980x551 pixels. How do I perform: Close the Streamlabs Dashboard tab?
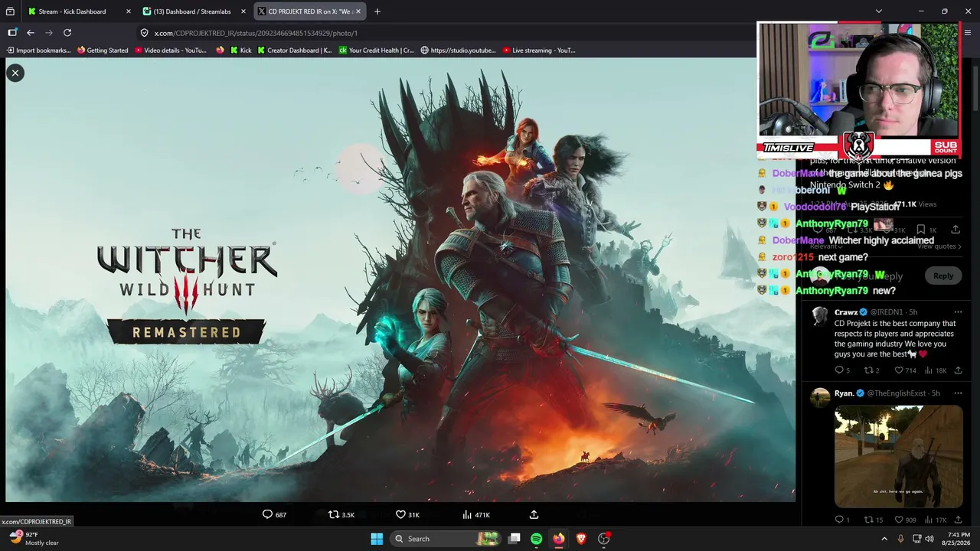point(243,11)
